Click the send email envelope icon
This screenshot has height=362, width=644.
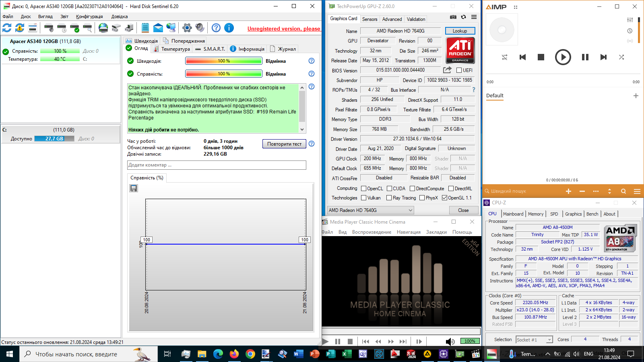tap(158, 28)
